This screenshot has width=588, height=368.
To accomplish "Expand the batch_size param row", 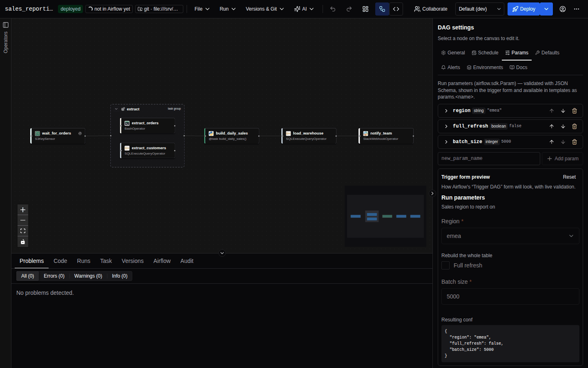I will (446, 142).
